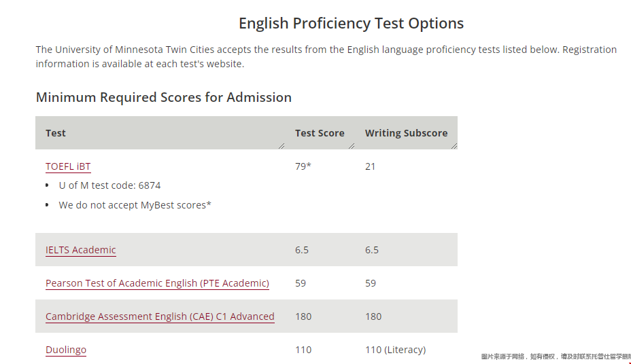
Task: Click the Test Score column resize handle
Action: click(352, 146)
